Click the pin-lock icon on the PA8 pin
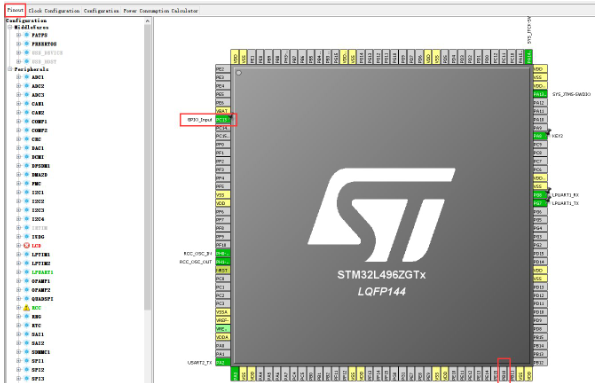This screenshot has width=614, height=383. [x=548, y=132]
